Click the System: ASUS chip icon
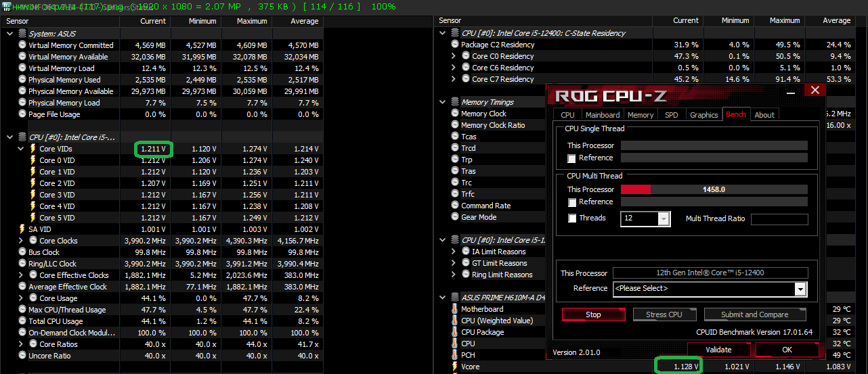The width and height of the screenshot is (868, 374). point(22,33)
